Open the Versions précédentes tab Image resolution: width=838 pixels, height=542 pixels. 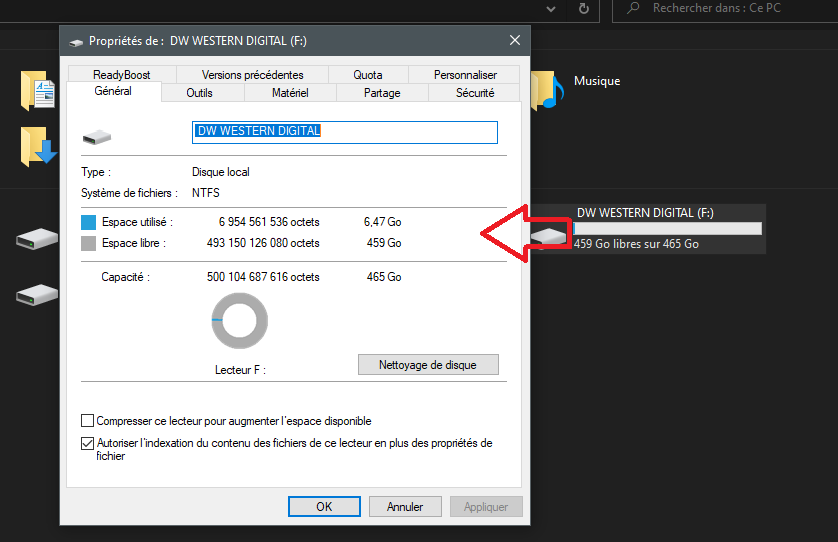[x=252, y=75]
